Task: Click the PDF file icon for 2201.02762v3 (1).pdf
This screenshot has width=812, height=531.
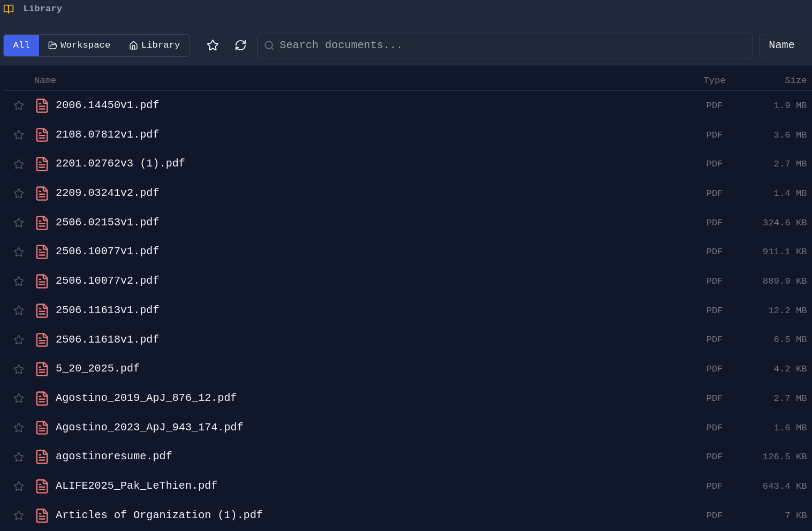Action: click(x=42, y=164)
